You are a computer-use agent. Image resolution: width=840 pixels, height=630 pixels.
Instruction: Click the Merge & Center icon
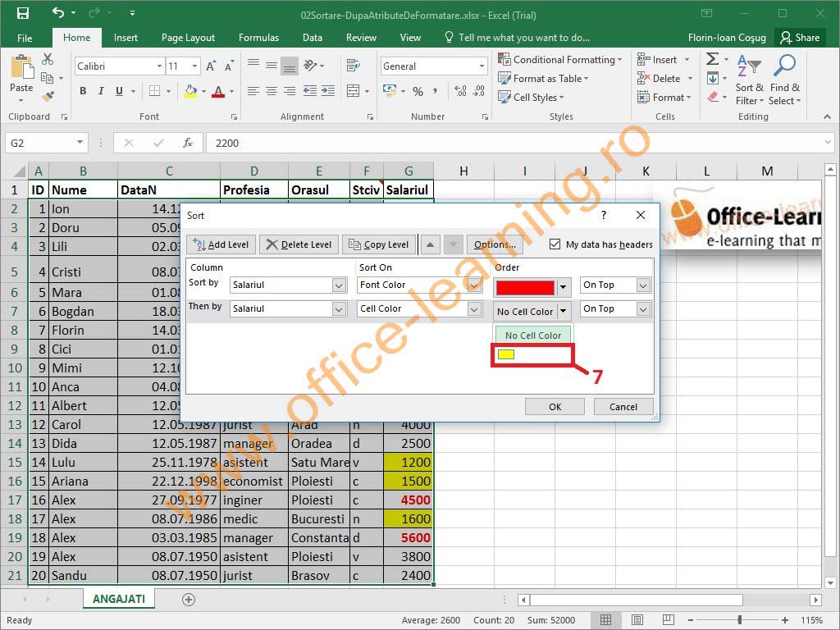click(x=353, y=90)
